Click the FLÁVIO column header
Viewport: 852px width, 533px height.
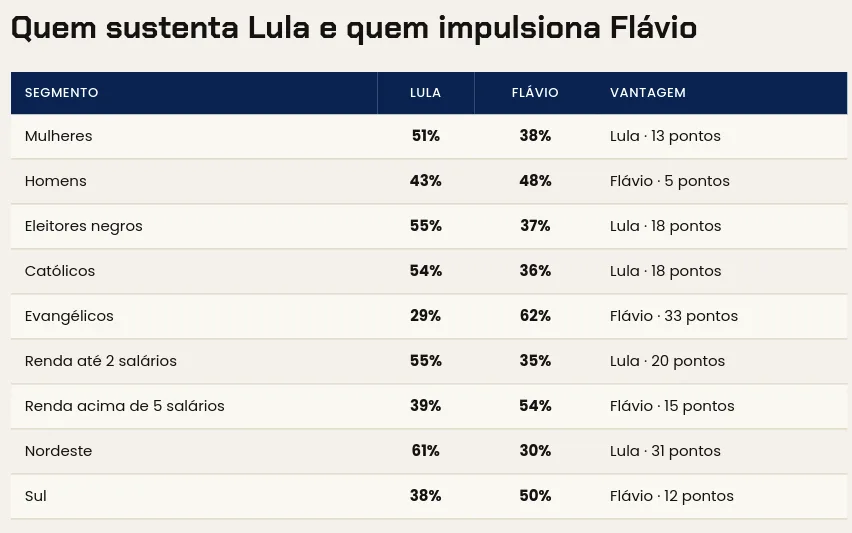(535, 93)
